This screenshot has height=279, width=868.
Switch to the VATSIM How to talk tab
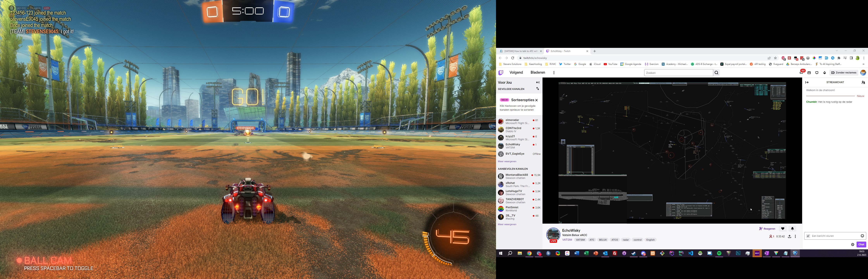click(x=521, y=51)
